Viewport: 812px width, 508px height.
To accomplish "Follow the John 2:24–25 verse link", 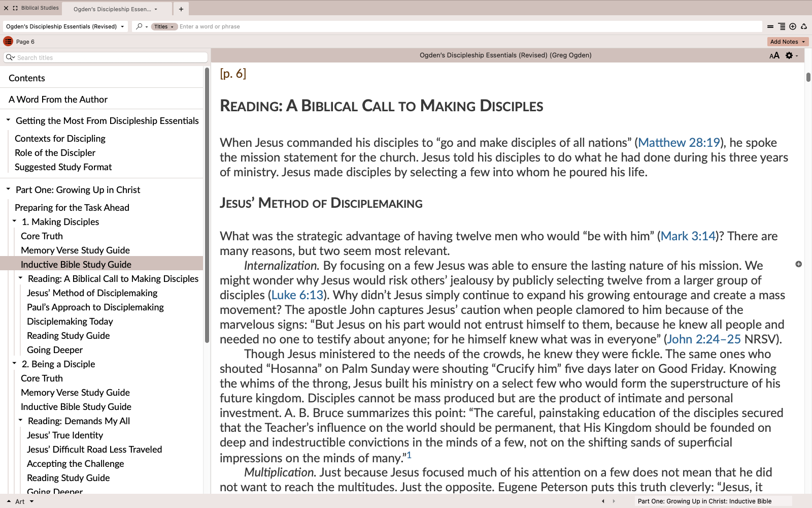I will coord(703,339).
